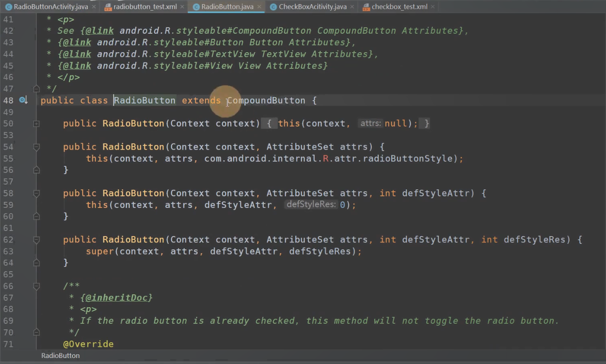Close the RadioButton.java tab
Viewport: 606px width, 364px height.
coord(260,7)
